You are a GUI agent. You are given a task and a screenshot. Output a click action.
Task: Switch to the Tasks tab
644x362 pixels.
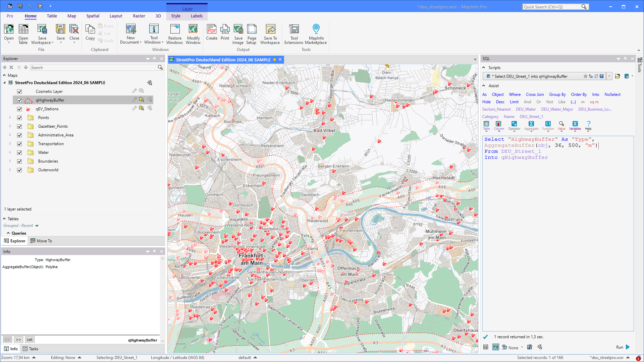tap(31, 349)
